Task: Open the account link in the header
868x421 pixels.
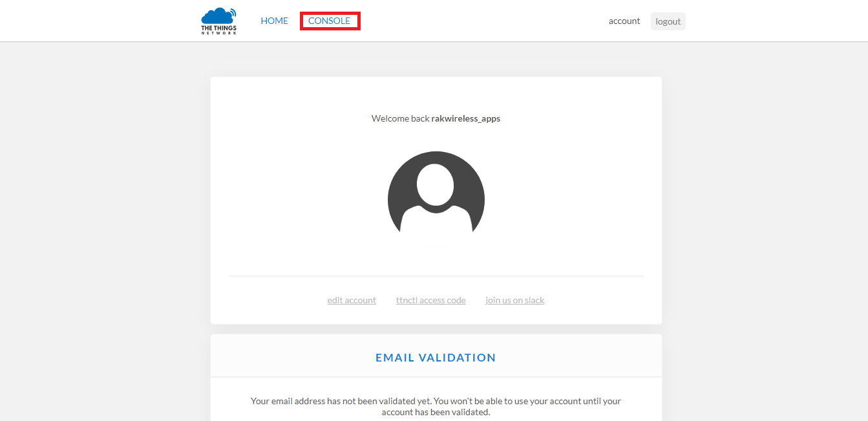Action: point(624,21)
